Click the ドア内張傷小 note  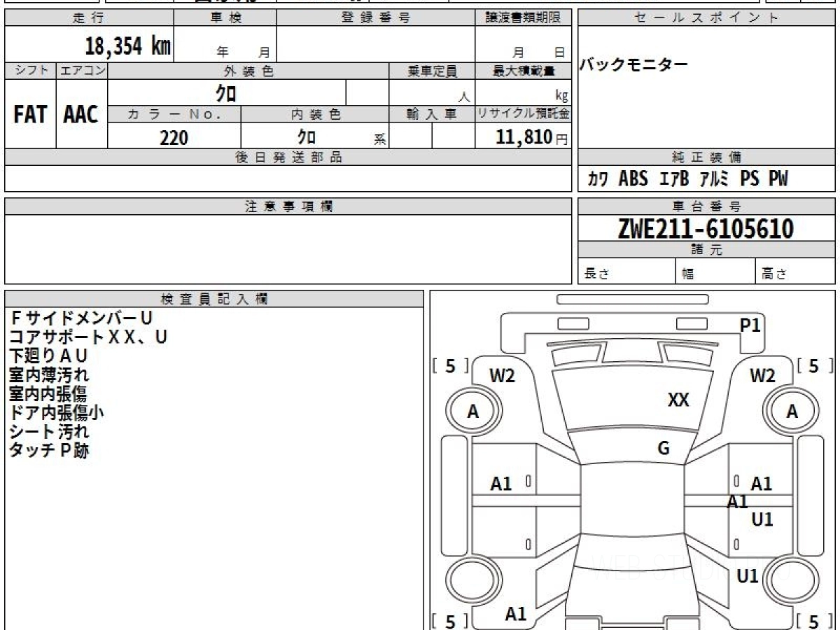[56, 413]
